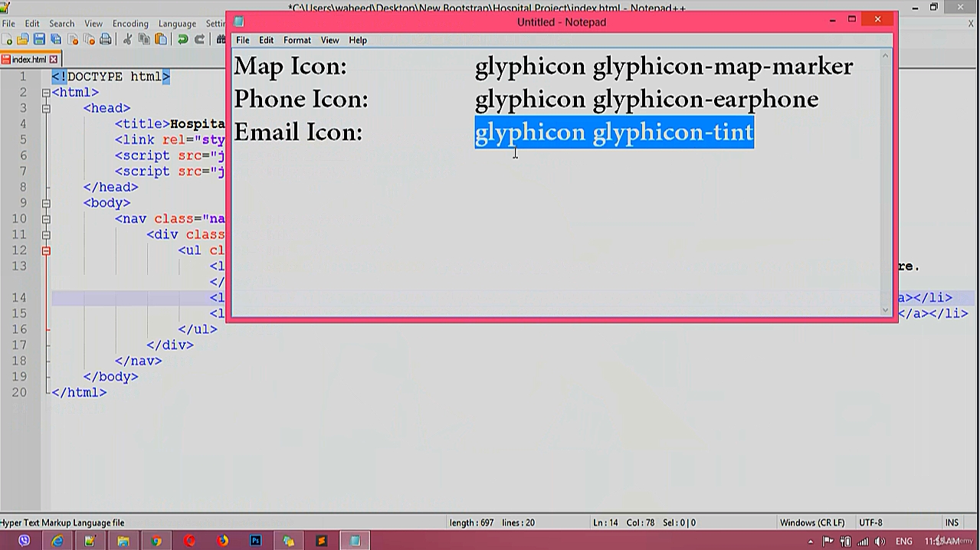
Task: Click the ENG language indicator in the tray
Action: [903, 542]
